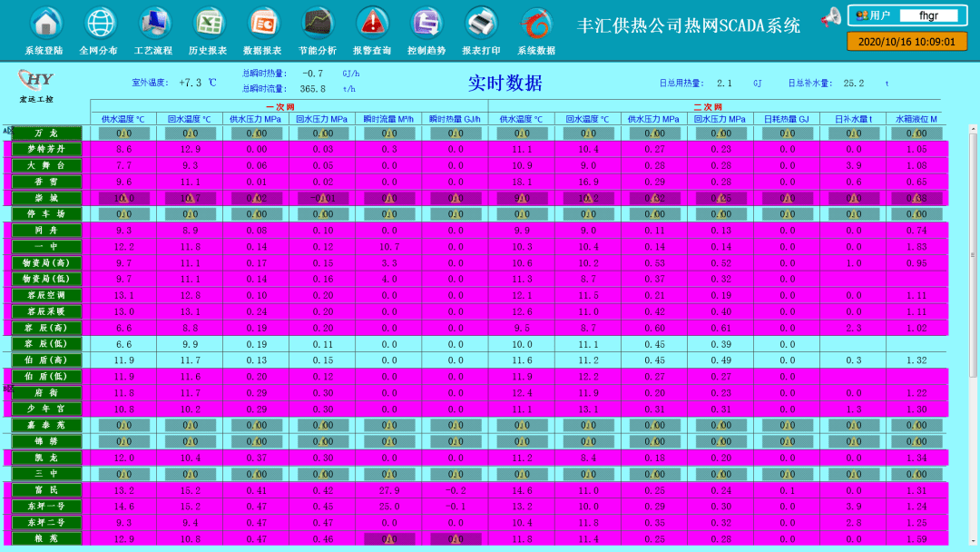Click 二次网 header label
The width and height of the screenshot is (980, 552).
[x=708, y=107]
